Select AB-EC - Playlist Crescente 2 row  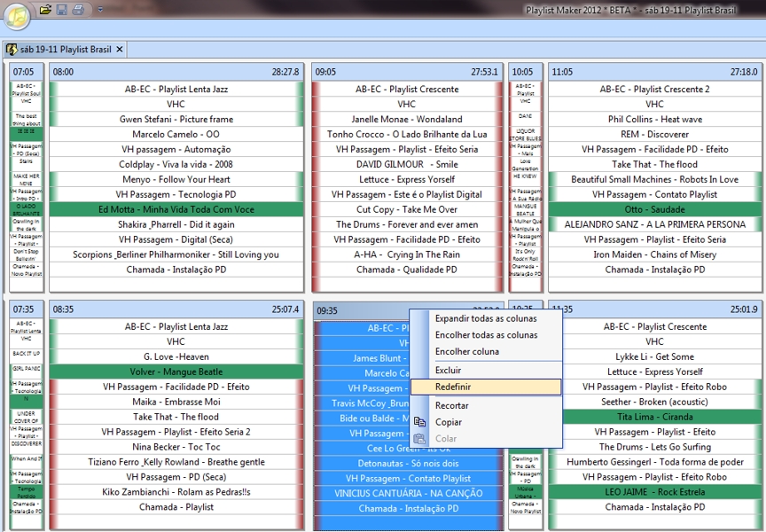point(654,90)
